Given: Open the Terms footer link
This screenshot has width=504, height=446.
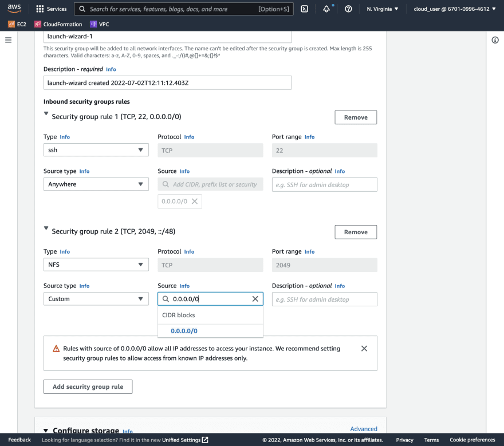Looking at the screenshot, I should 431,440.
